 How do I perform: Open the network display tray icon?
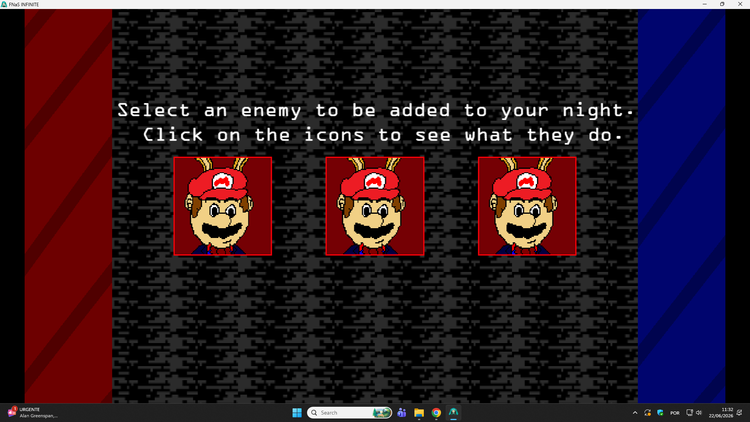coord(689,412)
